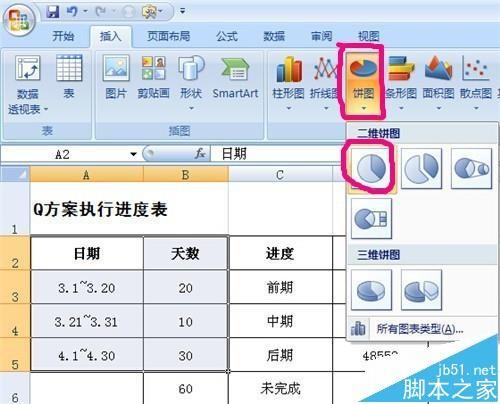This screenshot has height=404, width=500.
Task: Choose the exploded 2D pie chart
Action: click(421, 169)
